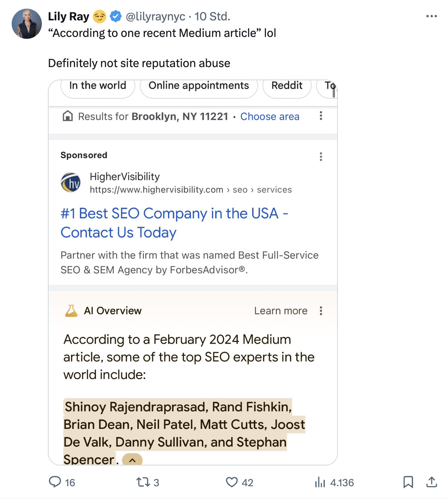Bookmark the tweet

point(408,482)
